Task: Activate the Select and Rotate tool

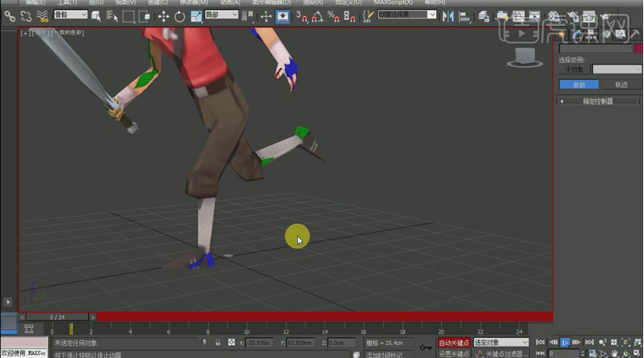Action: click(180, 16)
